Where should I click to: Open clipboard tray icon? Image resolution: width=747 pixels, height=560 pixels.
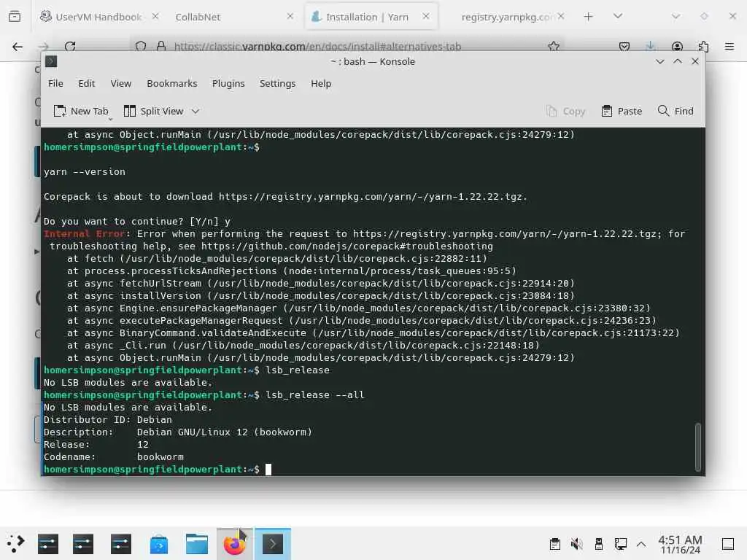(x=554, y=544)
